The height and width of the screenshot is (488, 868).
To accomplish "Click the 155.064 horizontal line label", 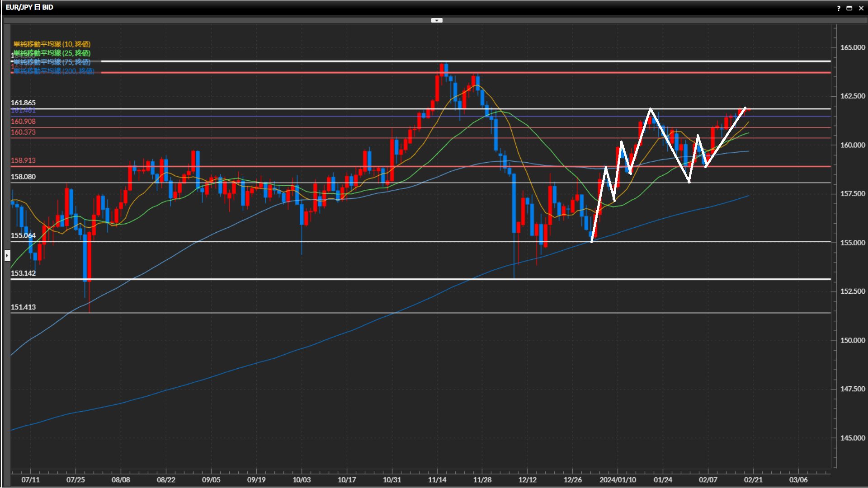I will pos(23,235).
